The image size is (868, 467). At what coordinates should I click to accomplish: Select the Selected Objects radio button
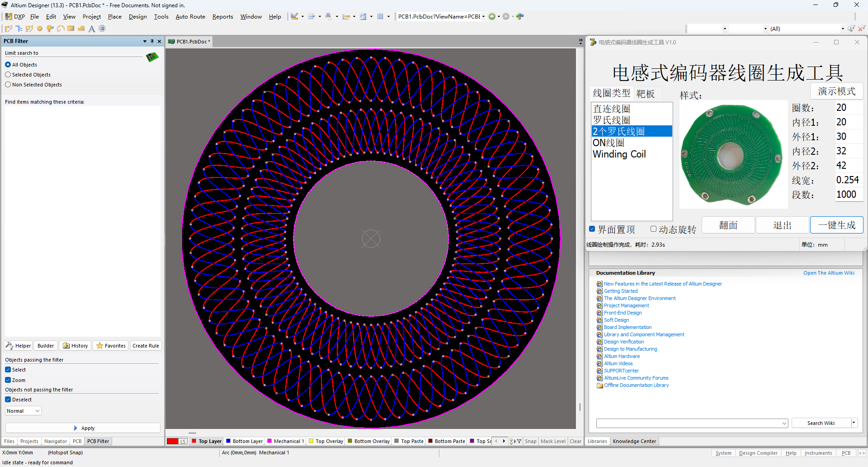[x=8, y=75]
